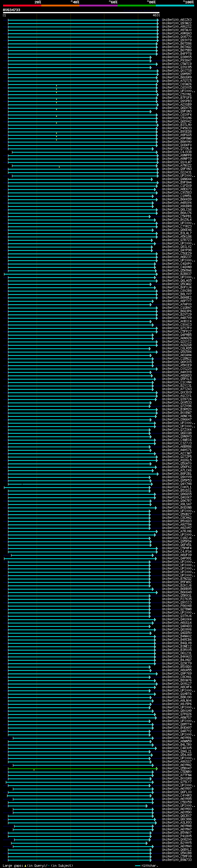Click the =100char. scale legend

(x=147, y=866)
